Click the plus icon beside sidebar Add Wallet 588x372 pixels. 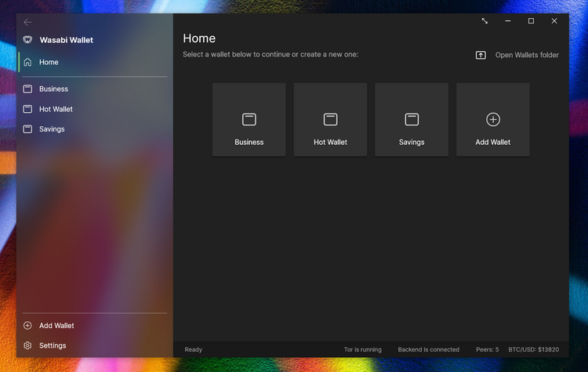pos(27,326)
